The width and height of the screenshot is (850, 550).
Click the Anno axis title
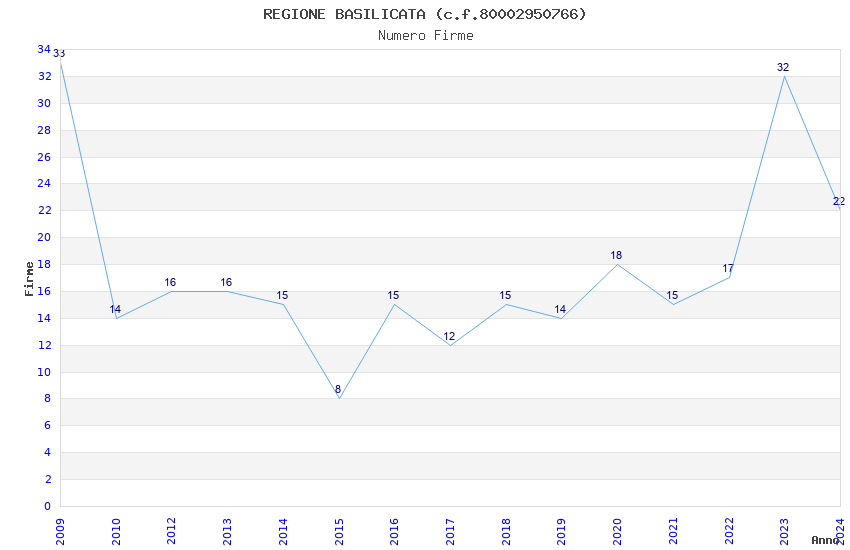(825, 540)
